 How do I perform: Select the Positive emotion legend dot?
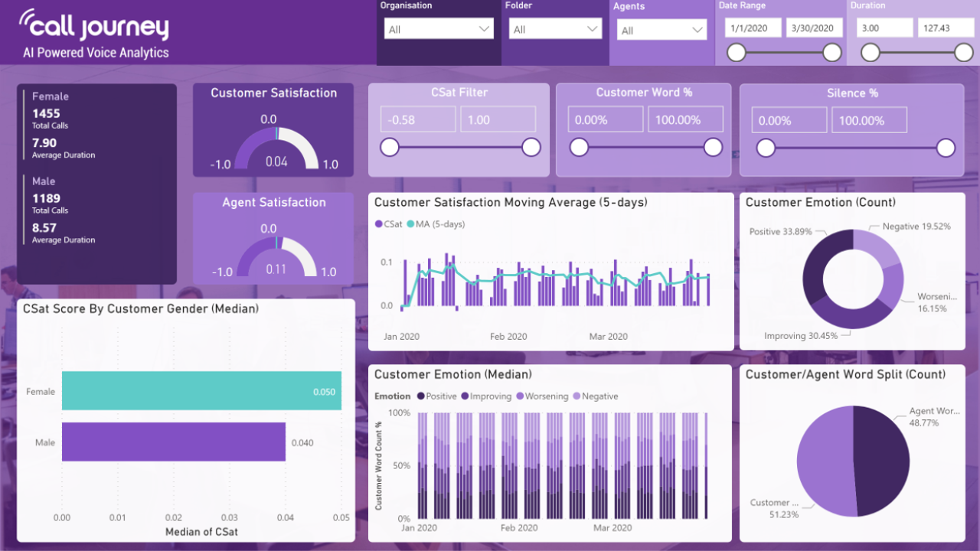pos(420,396)
